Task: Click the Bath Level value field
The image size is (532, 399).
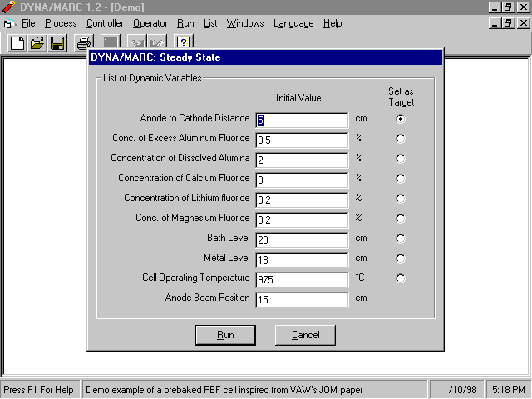Action: click(x=302, y=240)
